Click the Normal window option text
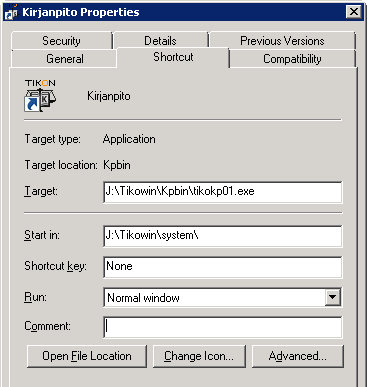The height and width of the screenshot is (387, 367). tap(143, 298)
